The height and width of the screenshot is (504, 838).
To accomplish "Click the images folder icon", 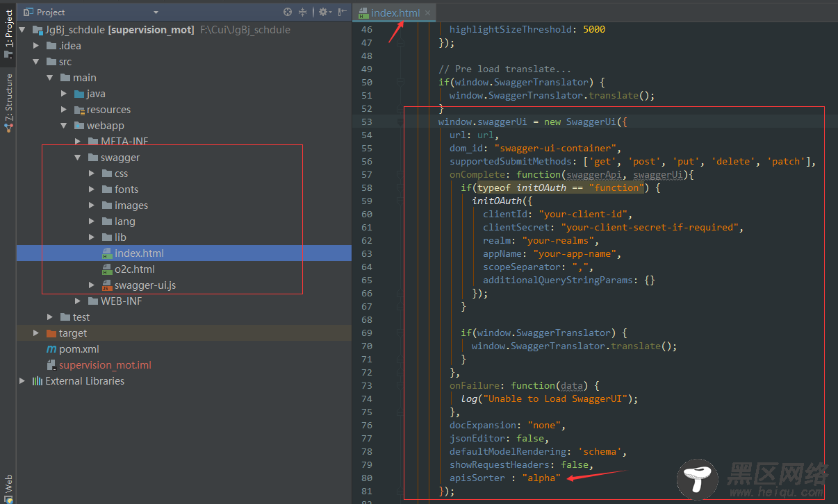I will (107, 205).
